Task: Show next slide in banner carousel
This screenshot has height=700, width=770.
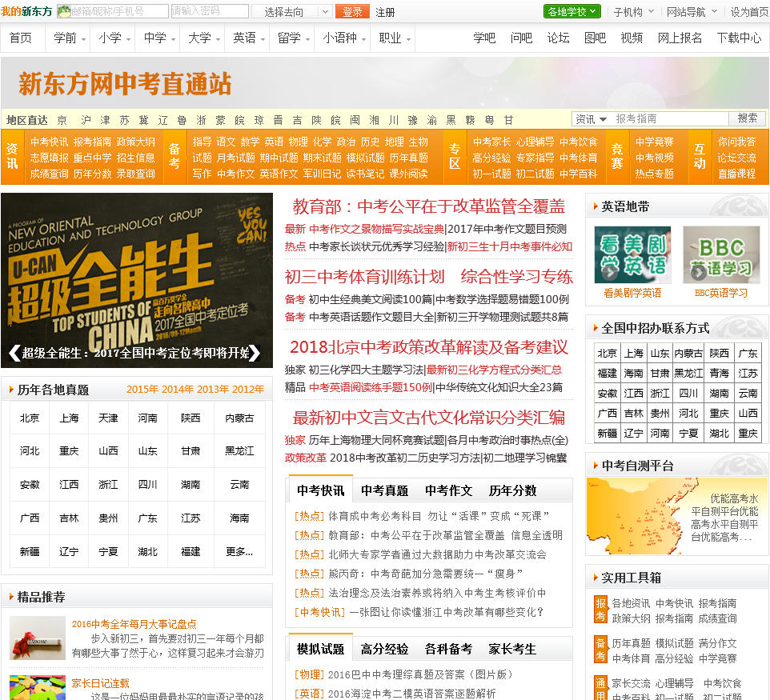Action: click(255, 353)
